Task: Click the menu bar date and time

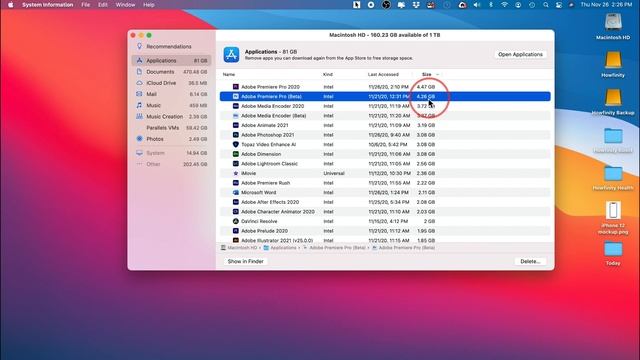Action: pos(606,5)
